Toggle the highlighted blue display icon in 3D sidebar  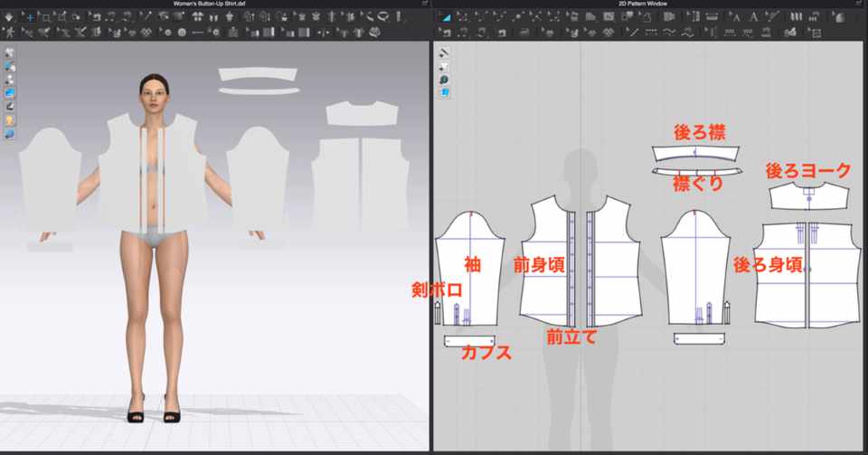[x=9, y=93]
